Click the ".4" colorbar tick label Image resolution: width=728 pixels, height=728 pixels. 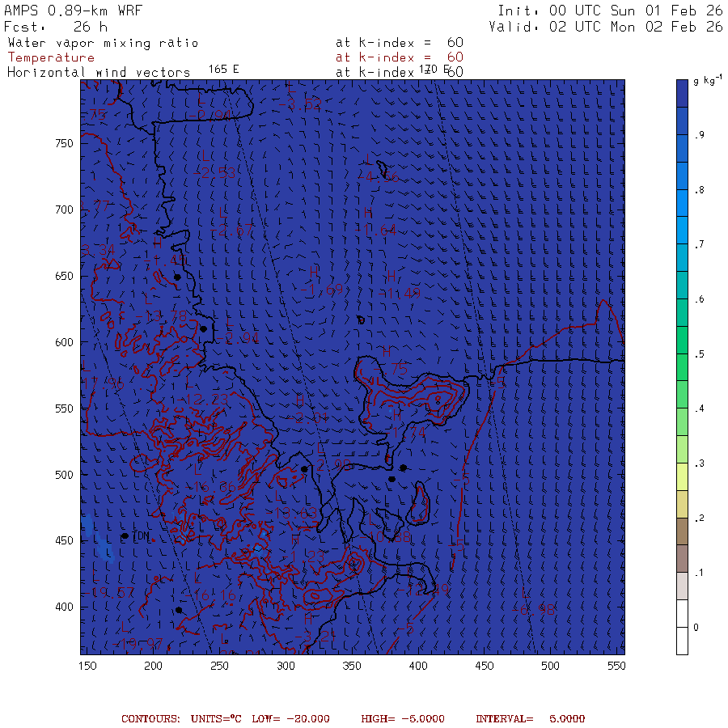click(x=699, y=408)
